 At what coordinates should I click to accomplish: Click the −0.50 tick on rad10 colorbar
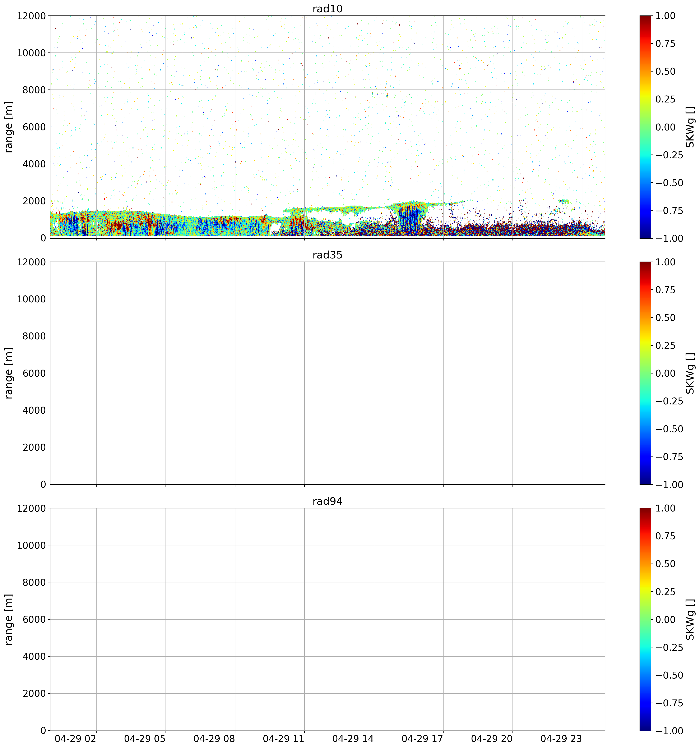point(669,183)
